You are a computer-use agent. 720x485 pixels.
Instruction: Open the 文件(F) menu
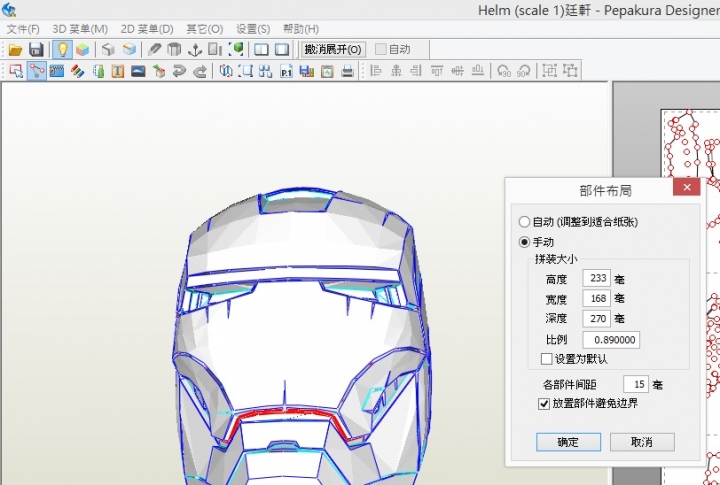23,29
